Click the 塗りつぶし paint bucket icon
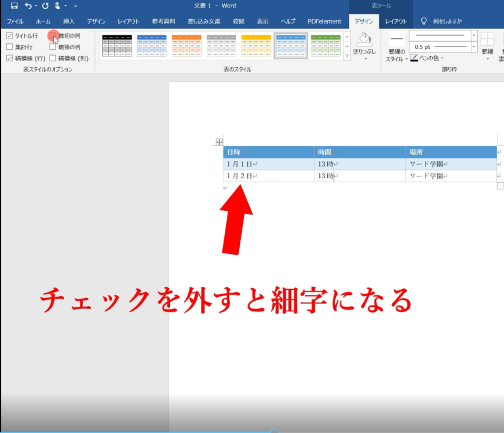This screenshot has height=433, width=504. 365,40
